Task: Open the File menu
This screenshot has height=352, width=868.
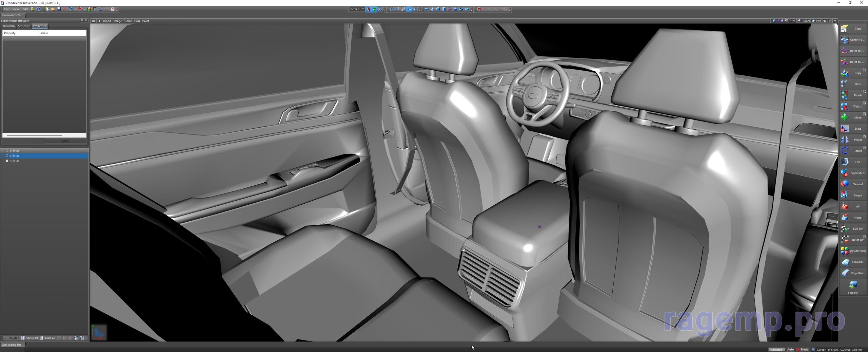Action: [6, 9]
